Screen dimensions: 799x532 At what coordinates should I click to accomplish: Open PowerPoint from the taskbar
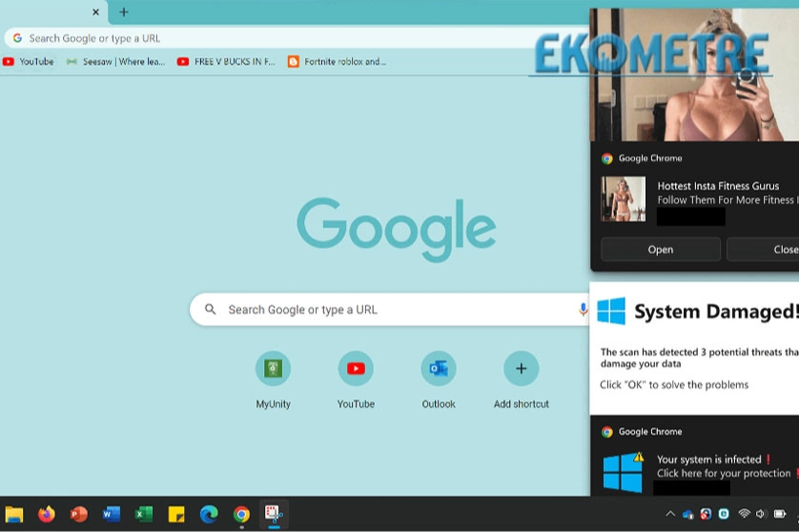point(79,514)
